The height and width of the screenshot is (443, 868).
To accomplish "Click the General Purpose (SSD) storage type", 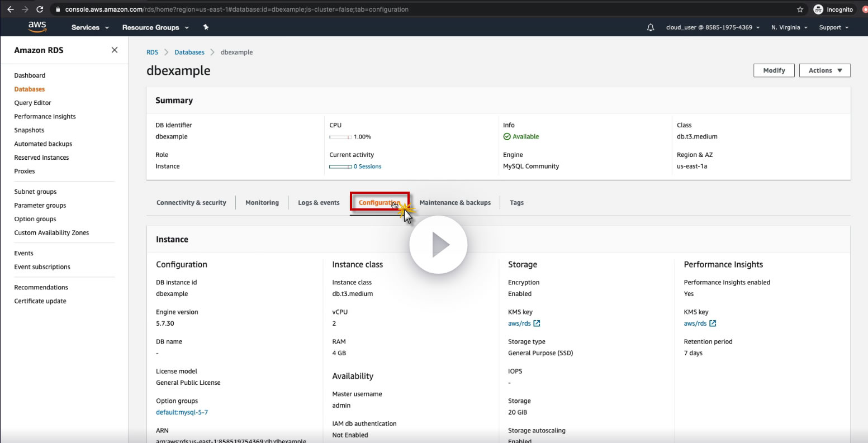I will click(x=540, y=353).
